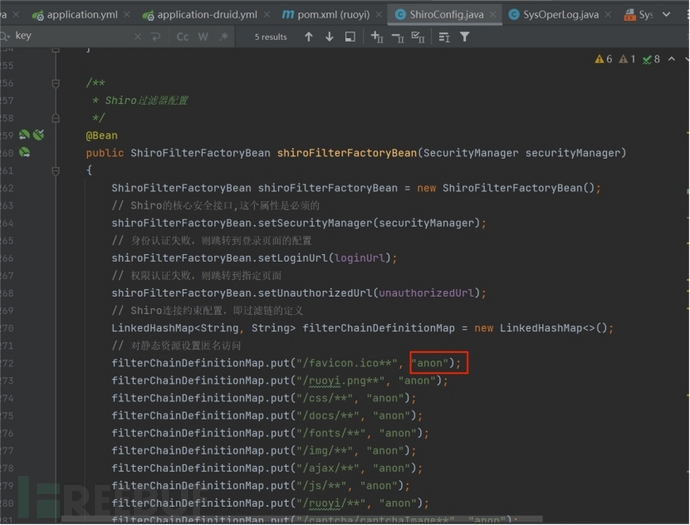Click Spring gutter icon beside method declaration
The width and height of the screenshot is (690, 525).
[25, 153]
